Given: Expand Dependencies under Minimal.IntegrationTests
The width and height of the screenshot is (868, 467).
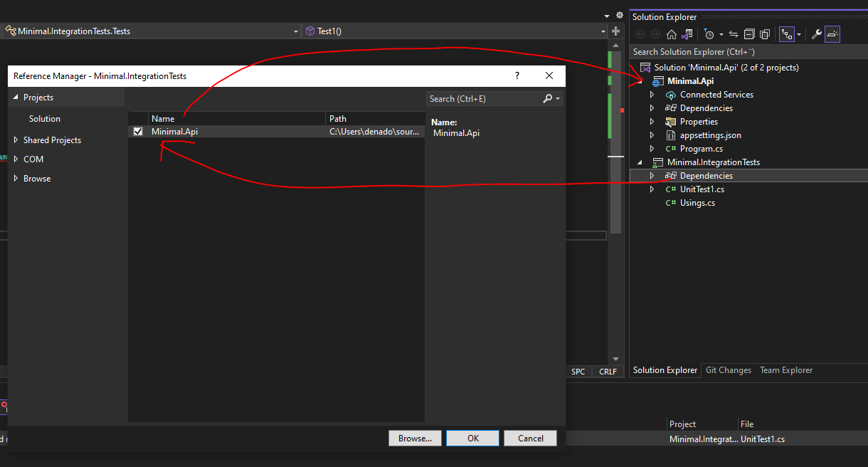Looking at the screenshot, I should (652, 176).
